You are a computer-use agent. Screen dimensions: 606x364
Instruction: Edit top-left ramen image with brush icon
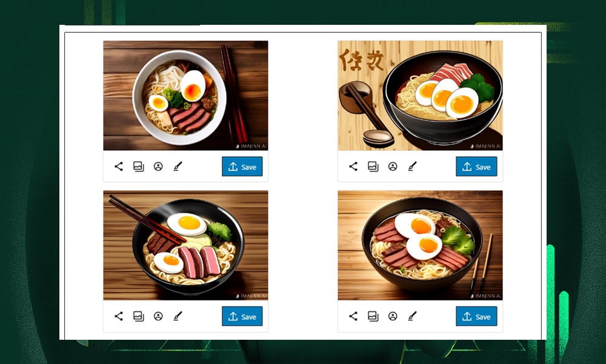pyautogui.click(x=178, y=167)
